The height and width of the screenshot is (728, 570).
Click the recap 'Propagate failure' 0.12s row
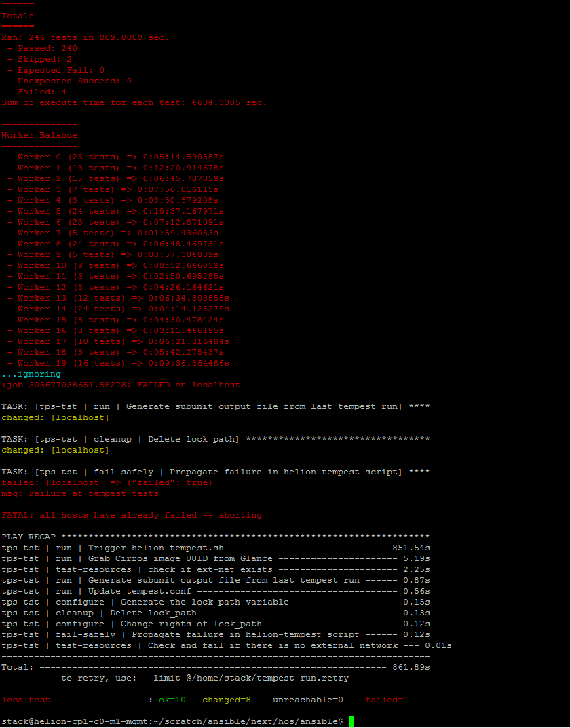coord(215,634)
